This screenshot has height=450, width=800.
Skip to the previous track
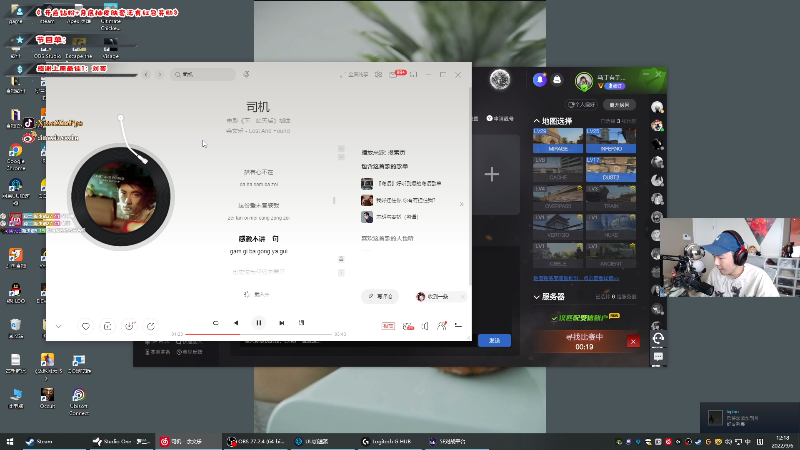pos(236,323)
